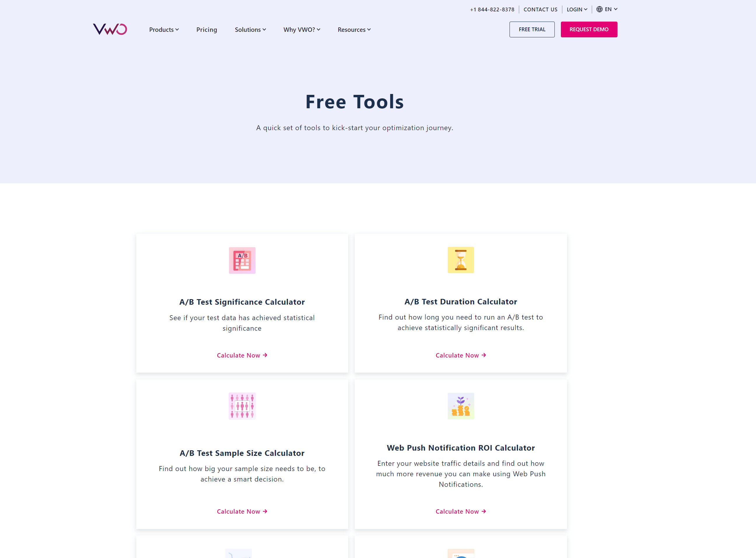Select the EN language toggle

coord(607,9)
